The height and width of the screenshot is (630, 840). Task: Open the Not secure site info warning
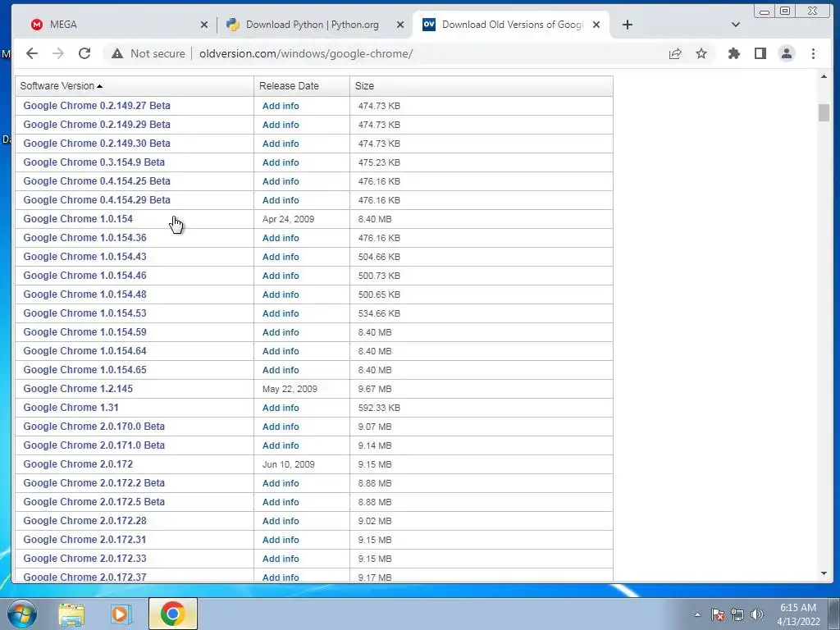click(148, 53)
